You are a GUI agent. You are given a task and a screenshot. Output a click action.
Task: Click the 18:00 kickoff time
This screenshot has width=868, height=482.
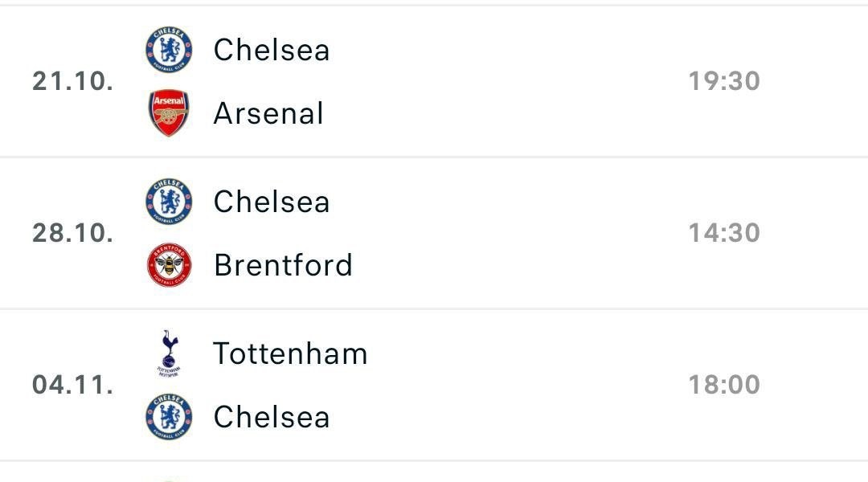coord(723,385)
